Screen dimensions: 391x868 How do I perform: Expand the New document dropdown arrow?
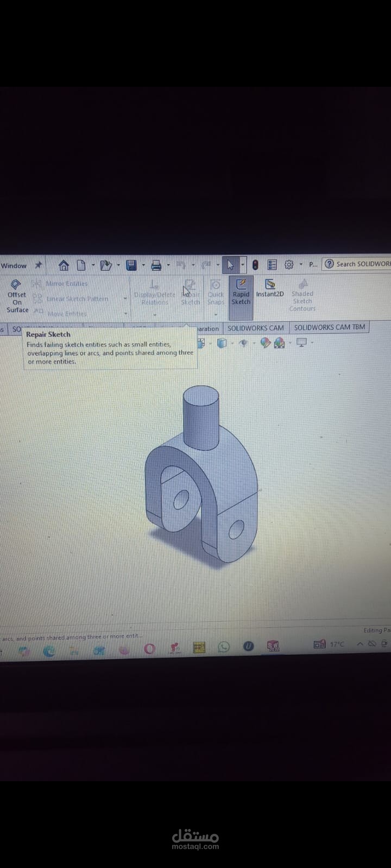point(93,265)
